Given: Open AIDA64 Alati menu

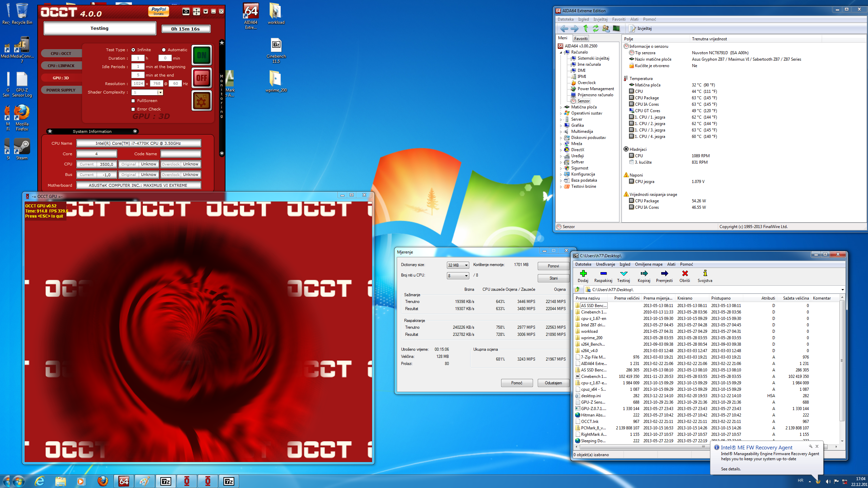Looking at the screenshot, I should pos(634,19).
